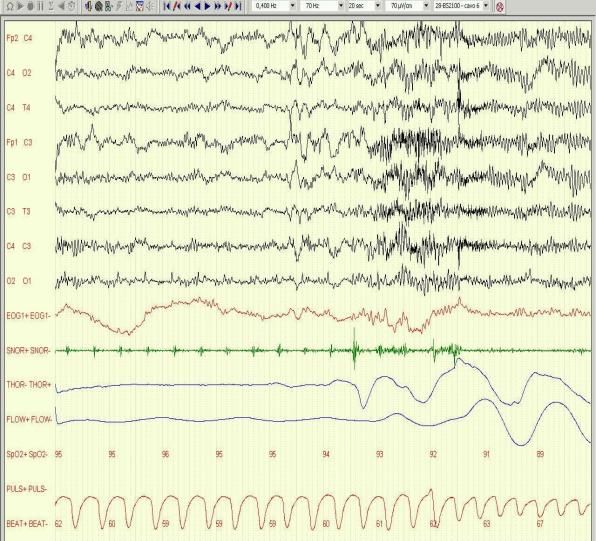
Task: Click the head electrode map icon
Action: click(x=98, y=6)
